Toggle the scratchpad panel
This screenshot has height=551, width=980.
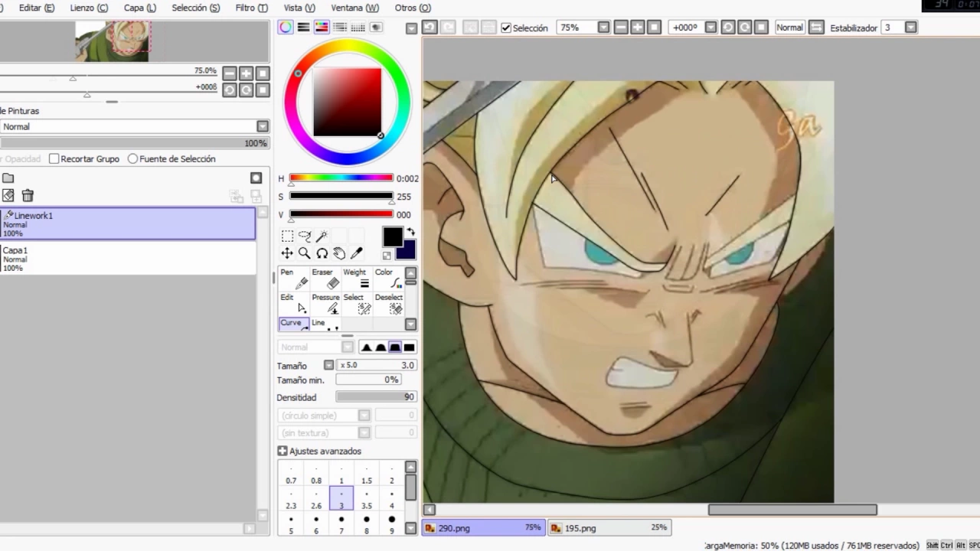coord(376,28)
